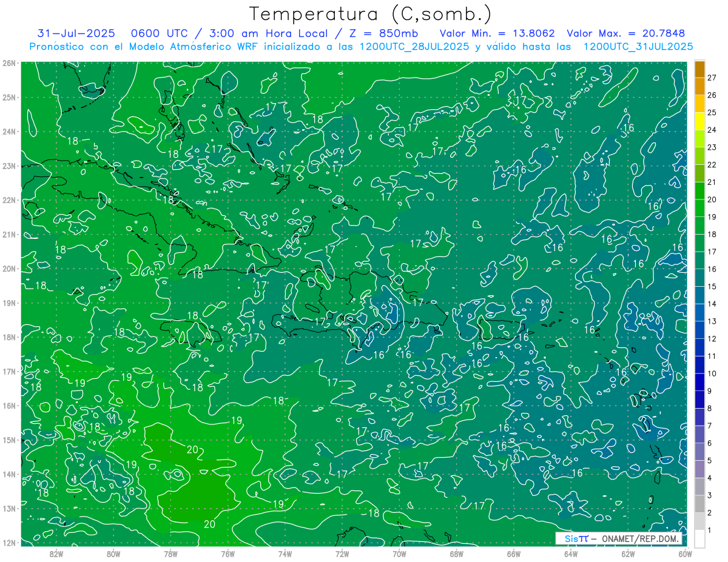Click the '15N' latitude axis label
The height and width of the screenshot is (562, 728).
tap(8, 440)
